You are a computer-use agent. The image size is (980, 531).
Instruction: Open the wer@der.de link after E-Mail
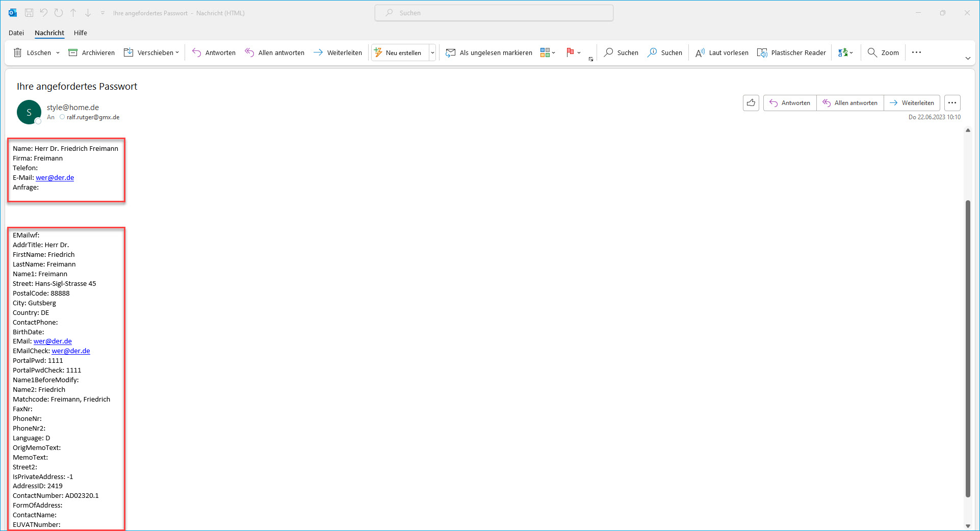click(x=55, y=177)
